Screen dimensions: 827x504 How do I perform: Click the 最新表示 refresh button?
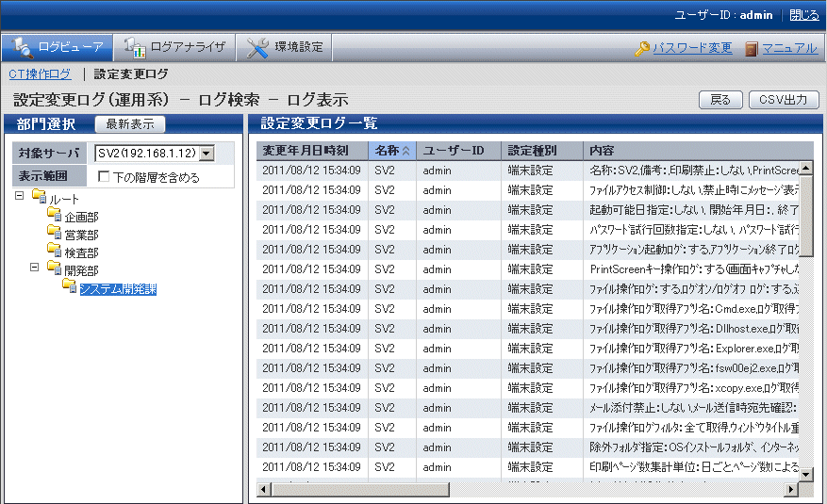click(130, 124)
